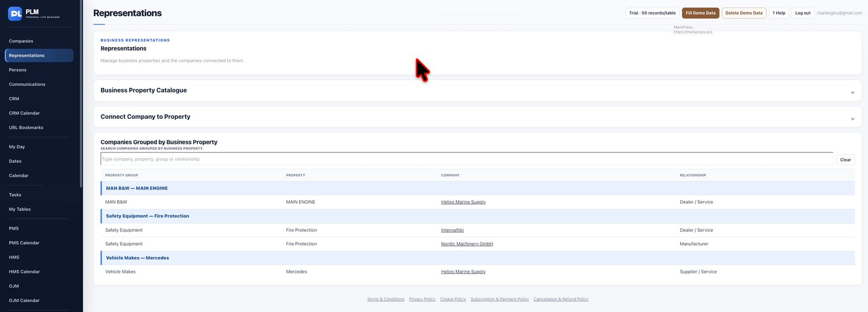Viewport: 868px width, 312px height.
Task: Click MAN B&W — MAIN ENGINE group header
Action: point(477,188)
